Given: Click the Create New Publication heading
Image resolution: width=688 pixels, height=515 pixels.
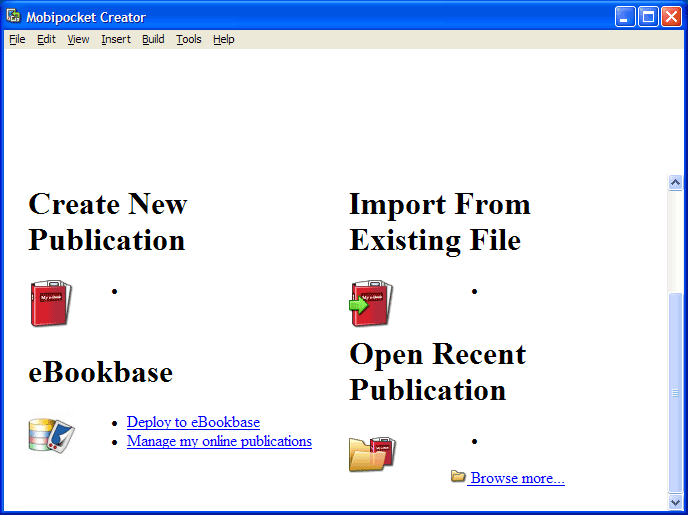Looking at the screenshot, I should click(x=108, y=222).
